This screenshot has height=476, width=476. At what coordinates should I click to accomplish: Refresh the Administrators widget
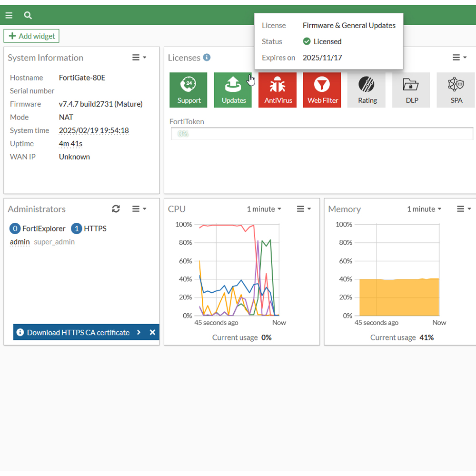point(116,209)
